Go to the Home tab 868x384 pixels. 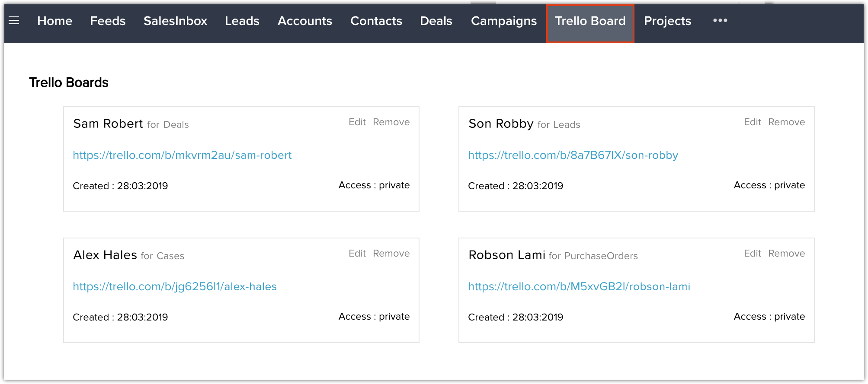pyautogui.click(x=55, y=21)
